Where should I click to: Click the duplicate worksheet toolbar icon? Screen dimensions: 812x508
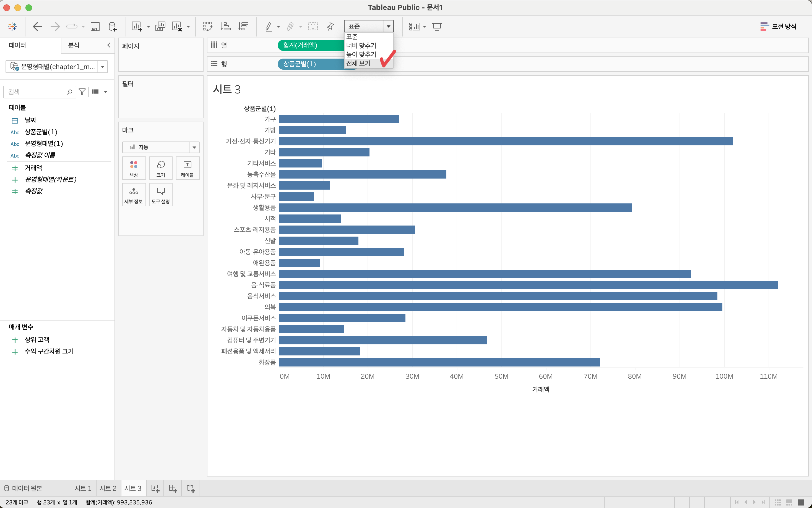pos(160,26)
